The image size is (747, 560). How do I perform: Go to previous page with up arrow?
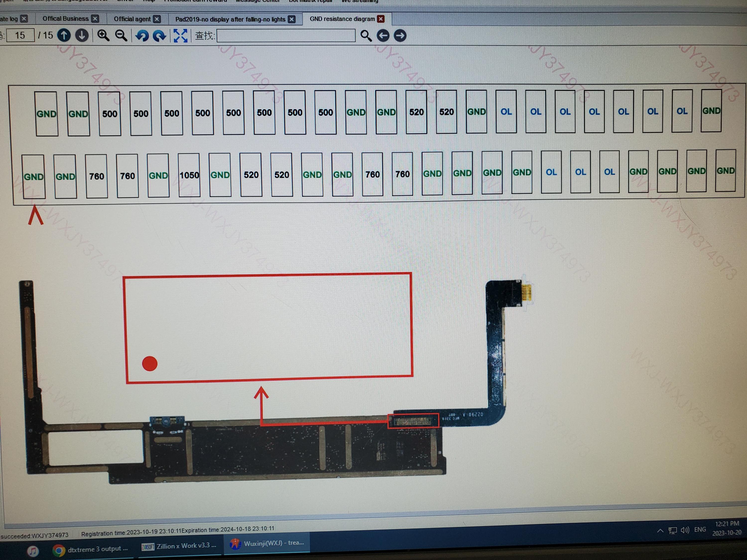(x=64, y=35)
